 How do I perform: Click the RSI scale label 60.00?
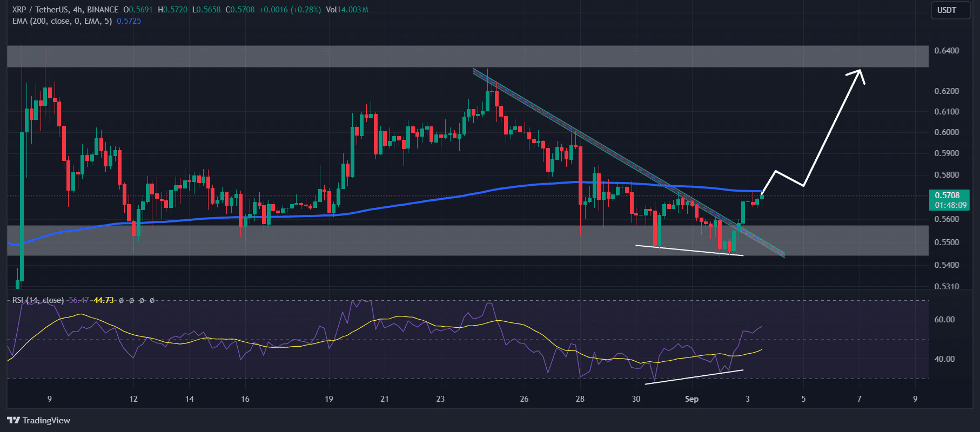tap(945, 320)
